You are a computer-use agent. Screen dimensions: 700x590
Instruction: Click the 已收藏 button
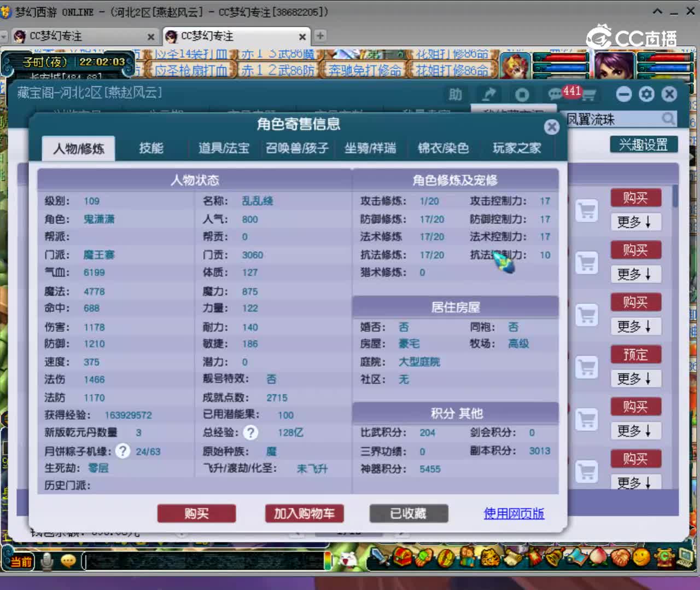(409, 513)
